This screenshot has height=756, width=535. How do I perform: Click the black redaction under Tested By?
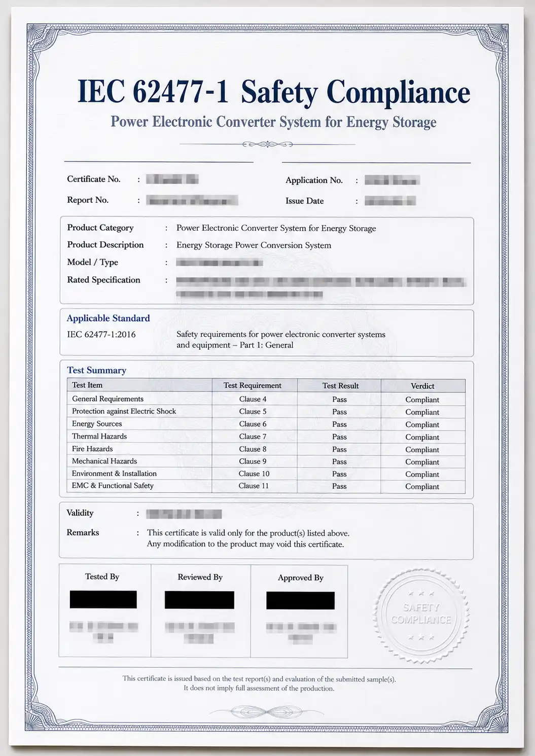103,599
